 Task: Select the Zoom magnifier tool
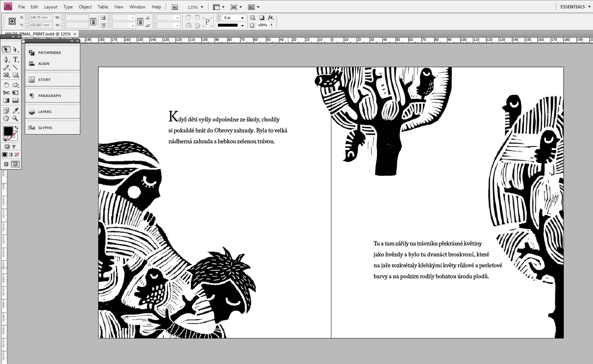15,118
